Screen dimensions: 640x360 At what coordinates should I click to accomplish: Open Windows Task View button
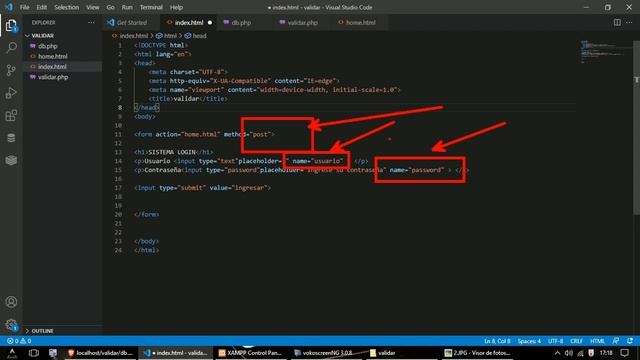click(33, 353)
